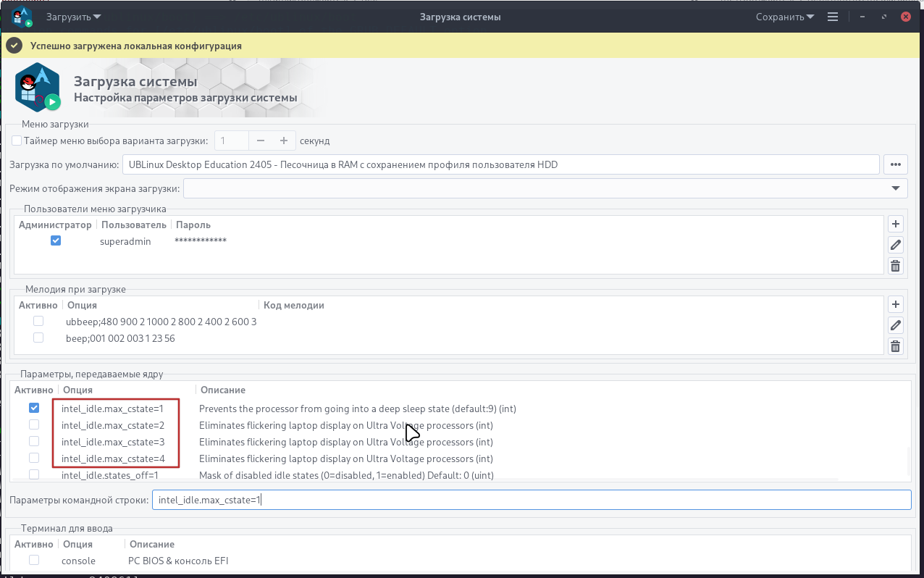This screenshot has width=924, height=578.
Task: Enable intel_idle.max_cstate=4 checkbox
Action: click(34, 458)
